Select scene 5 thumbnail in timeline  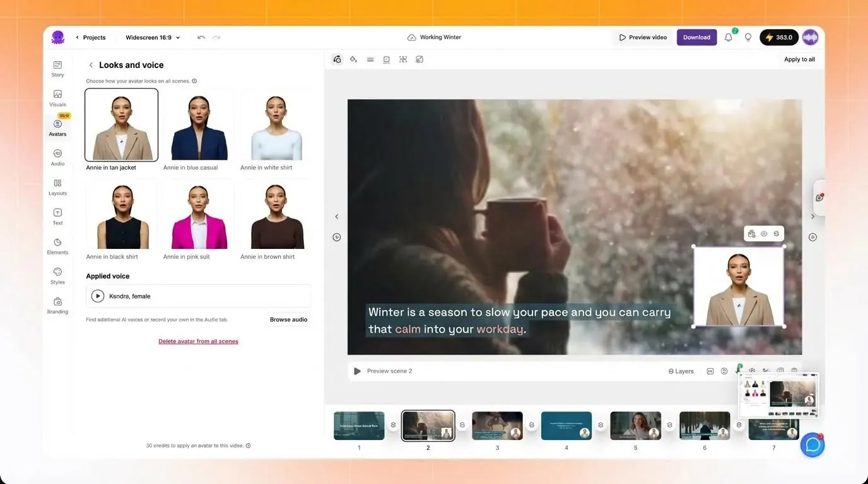[635, 425]
